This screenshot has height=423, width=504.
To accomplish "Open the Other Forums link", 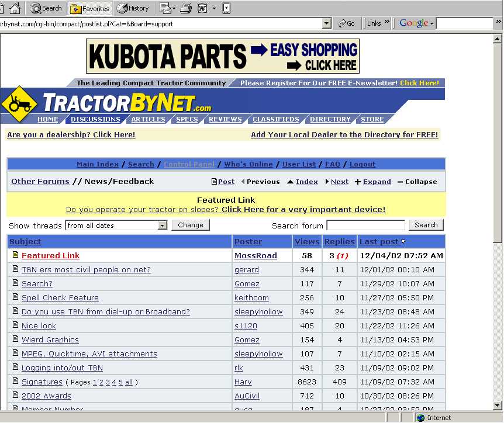I will tap(40, 182).
